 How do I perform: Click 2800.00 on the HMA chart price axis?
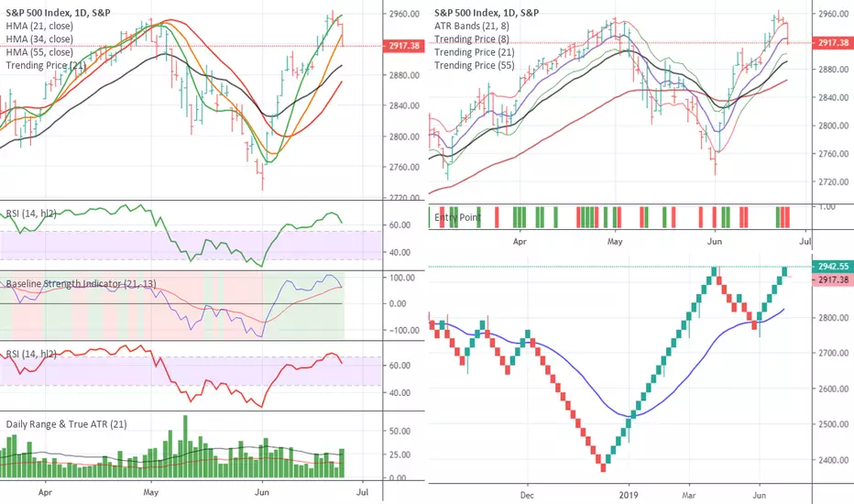(x=403, y=137)
